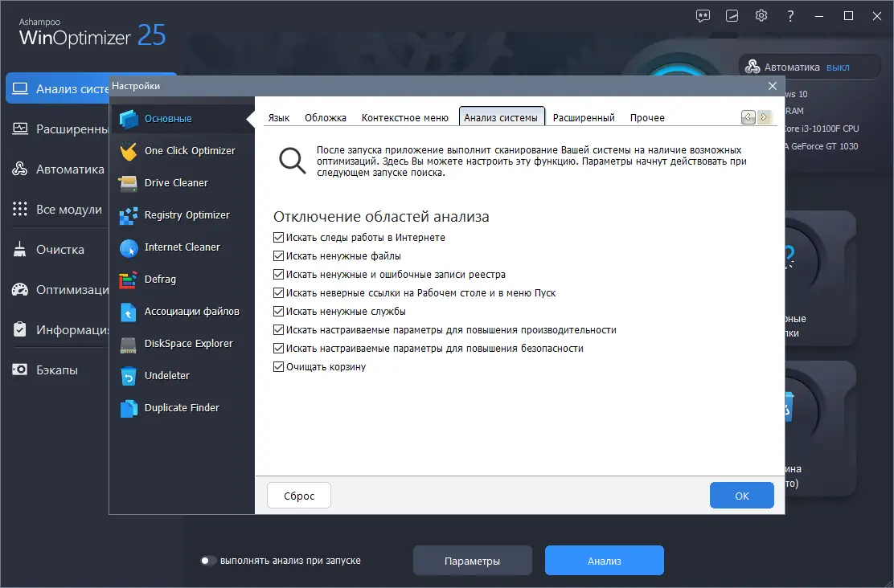Viewport: 894px width, 588px height.
Task: Select the Undeleter icon
Action: coord(129,375)
